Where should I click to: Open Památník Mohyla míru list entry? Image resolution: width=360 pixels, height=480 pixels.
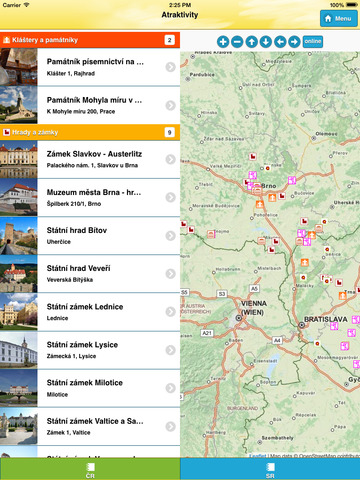tap(90, 105)
